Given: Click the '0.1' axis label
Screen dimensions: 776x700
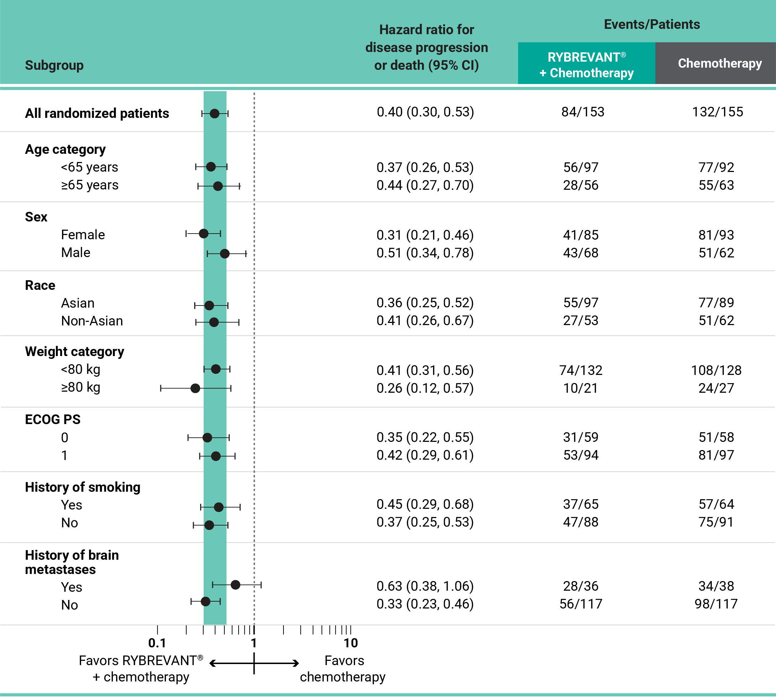Looking at the screenshot, I should 157,643.
